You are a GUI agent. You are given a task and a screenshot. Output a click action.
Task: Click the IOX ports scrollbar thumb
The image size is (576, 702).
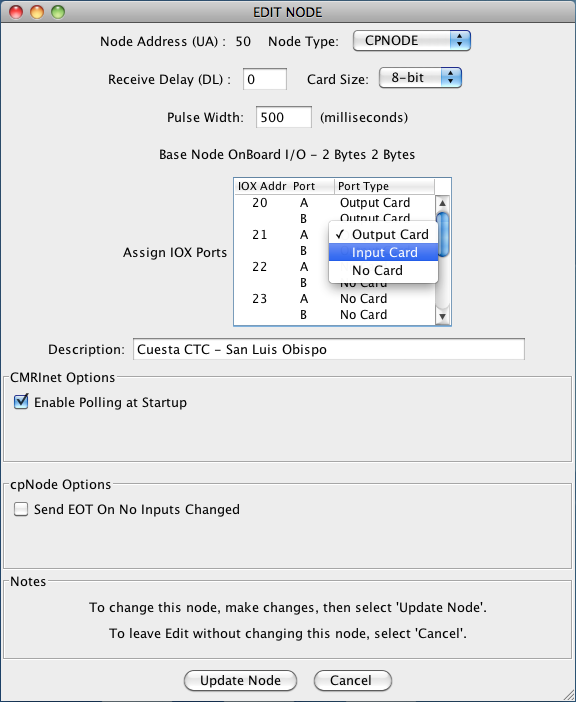pos(442,234)
